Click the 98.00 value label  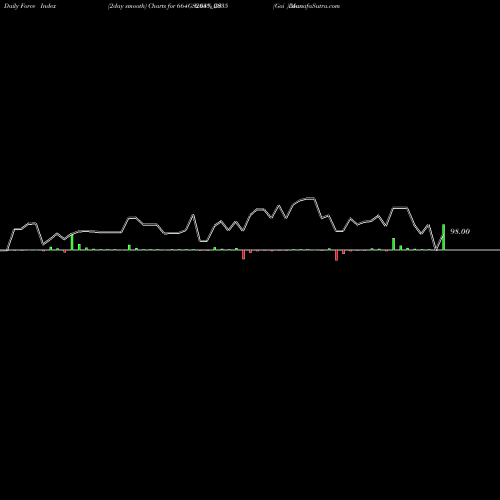460,231
